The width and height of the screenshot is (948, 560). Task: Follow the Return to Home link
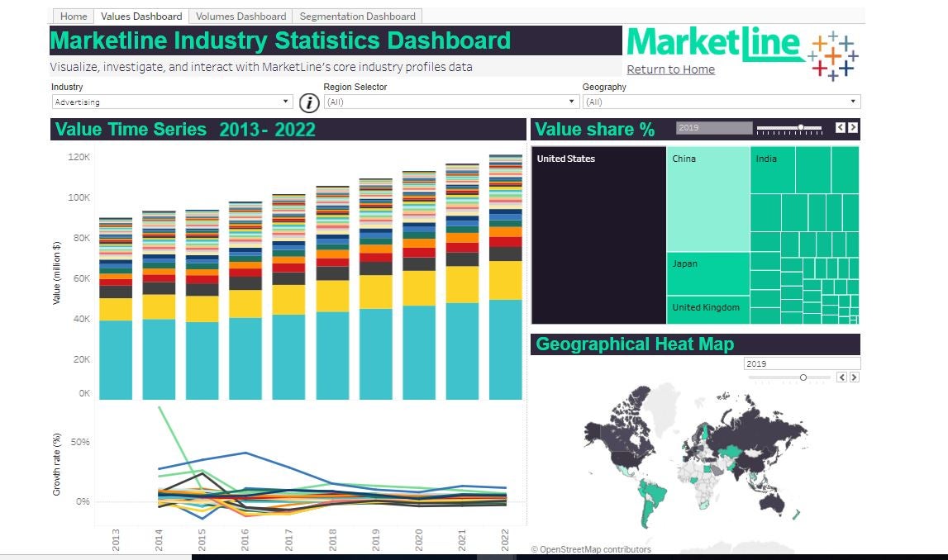click(x=670, y=69)
